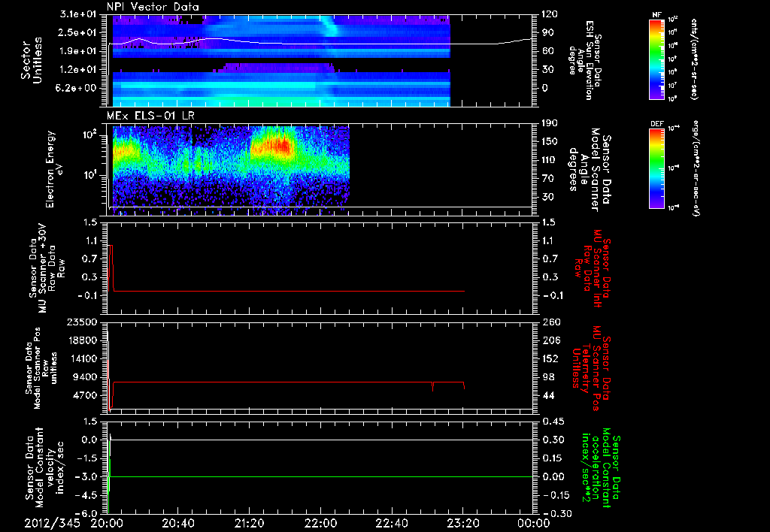Image resolution: width=770 pixels, height=532 pixels.
Task: Click the green Model Constant acceleration axis title
Action: (x=600, y=469)
